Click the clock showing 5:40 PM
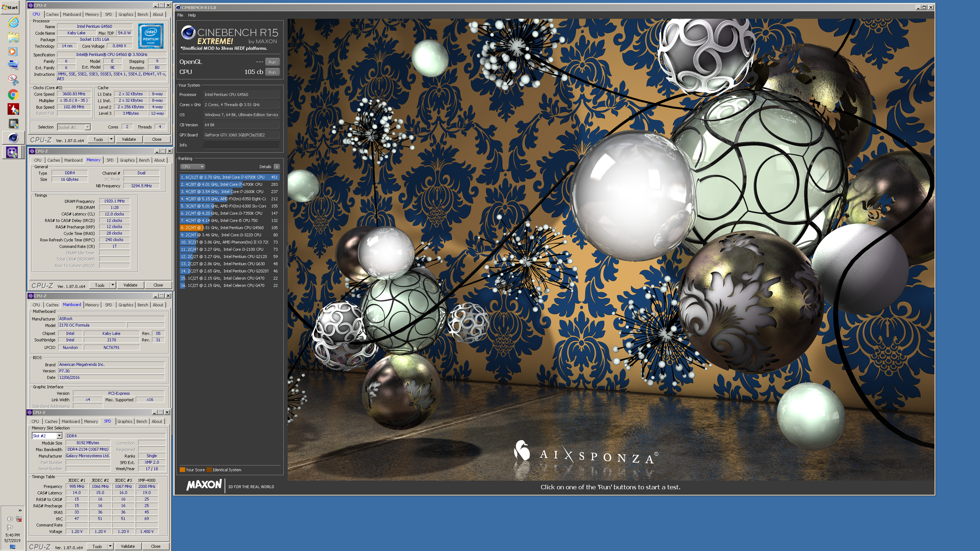This screenshot has height=551, width=980. point(13,535)
